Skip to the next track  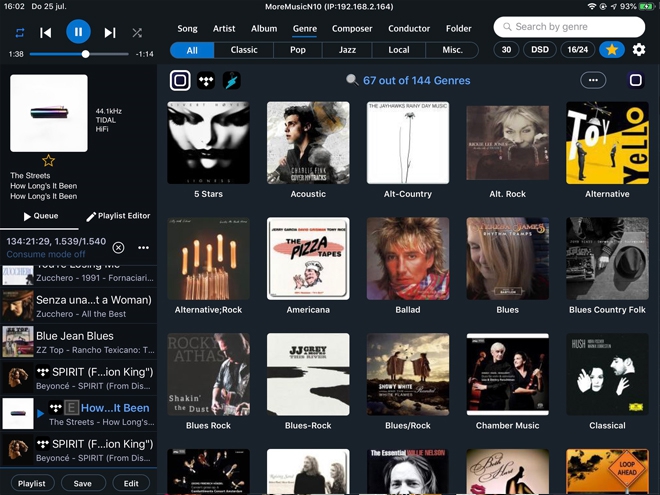coord(110,33)
